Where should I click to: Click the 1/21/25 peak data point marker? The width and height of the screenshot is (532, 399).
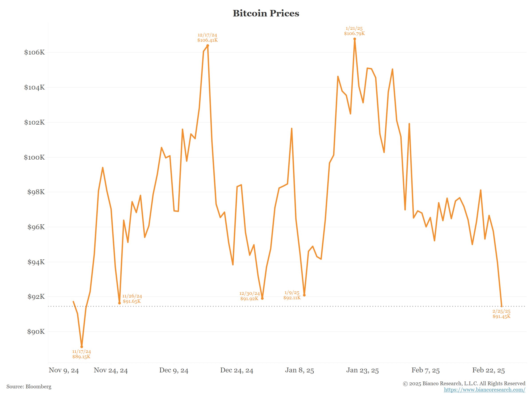[355, 39]
